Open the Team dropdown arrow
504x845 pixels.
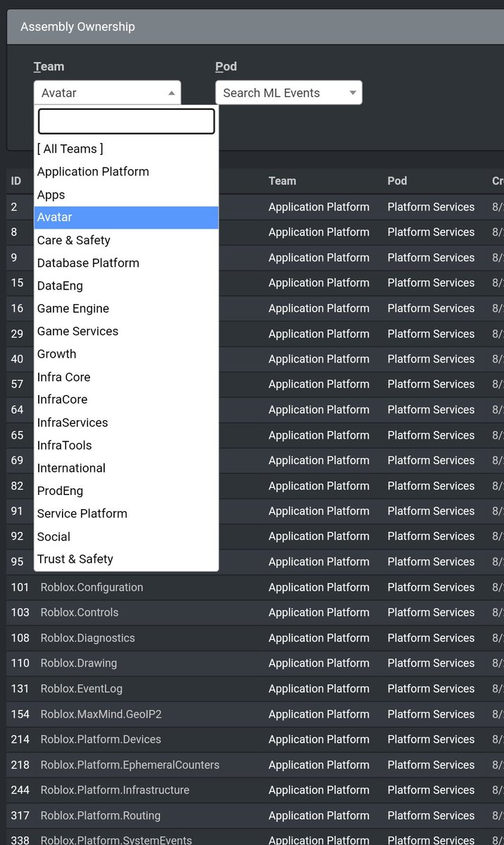[x=171, y=93]
